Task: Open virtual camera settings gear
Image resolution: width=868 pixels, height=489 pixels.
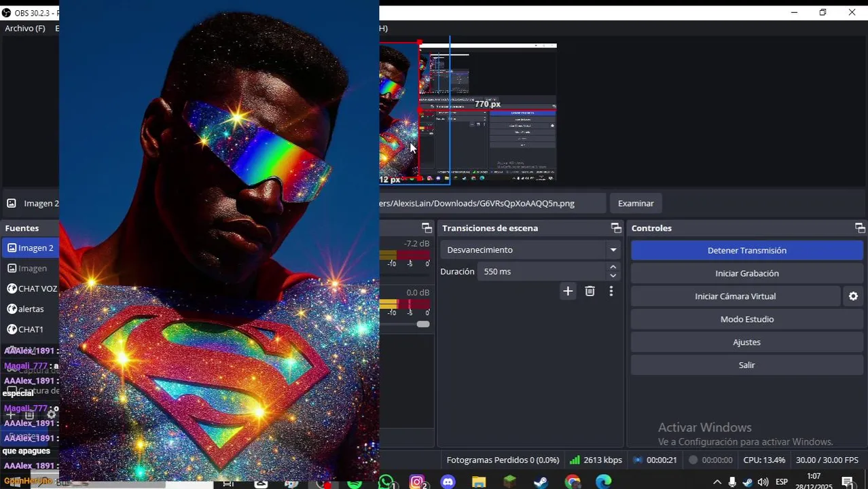Action: click(853, 297)
